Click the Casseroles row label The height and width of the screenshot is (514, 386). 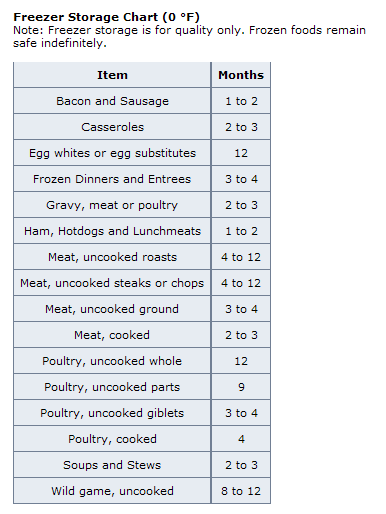coord(112,127)
